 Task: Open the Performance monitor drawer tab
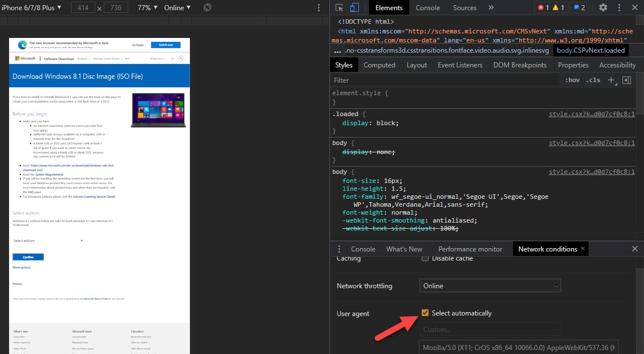(470, 249)
